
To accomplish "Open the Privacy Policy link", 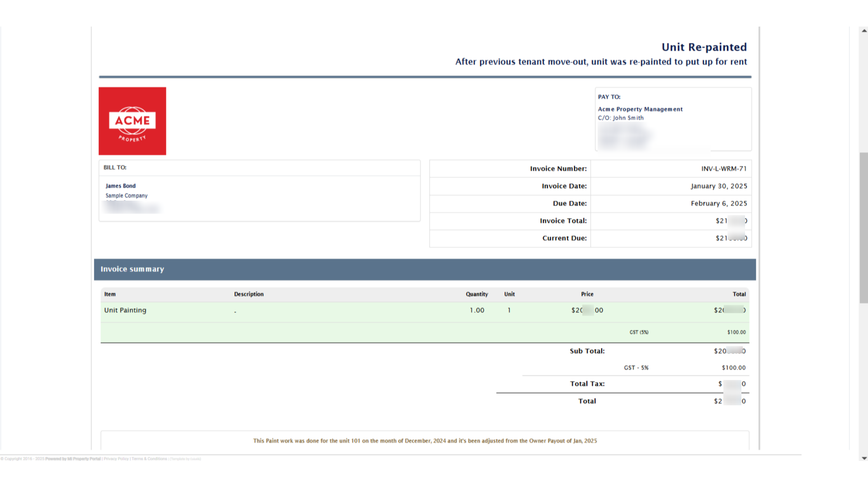I will [x=116, y=458].
